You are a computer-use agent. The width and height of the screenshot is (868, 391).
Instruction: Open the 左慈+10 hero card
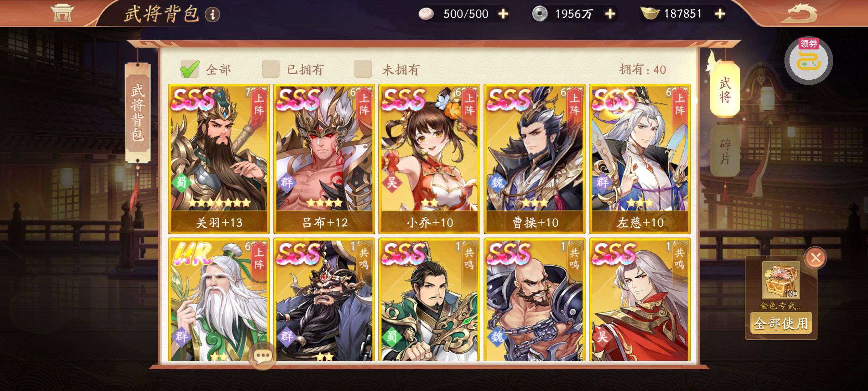pyautogui.click(x=640, y=159)
